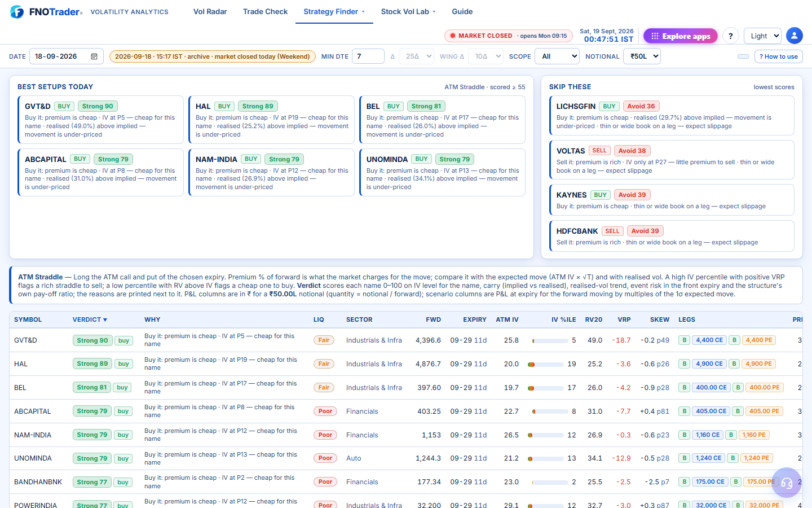Open the Vol Radar tab

[210, 12]
